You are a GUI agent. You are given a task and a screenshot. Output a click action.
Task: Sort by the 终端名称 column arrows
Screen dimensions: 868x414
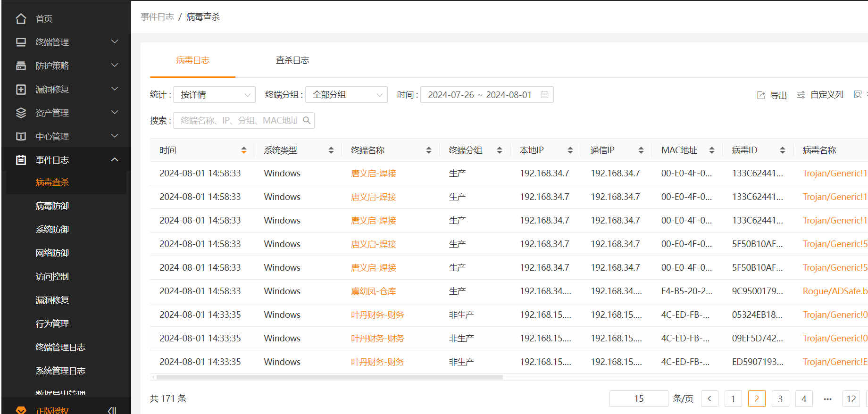click(429, 150)
